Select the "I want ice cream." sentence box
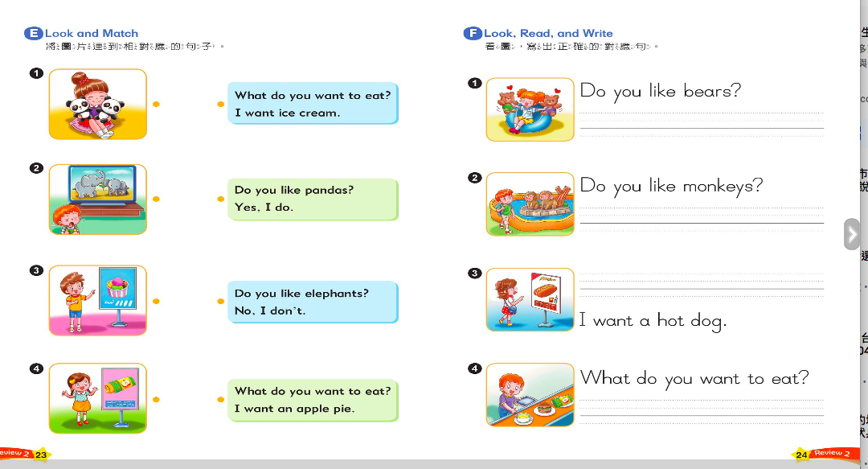The image size is (868, 469). coord(313,105)
